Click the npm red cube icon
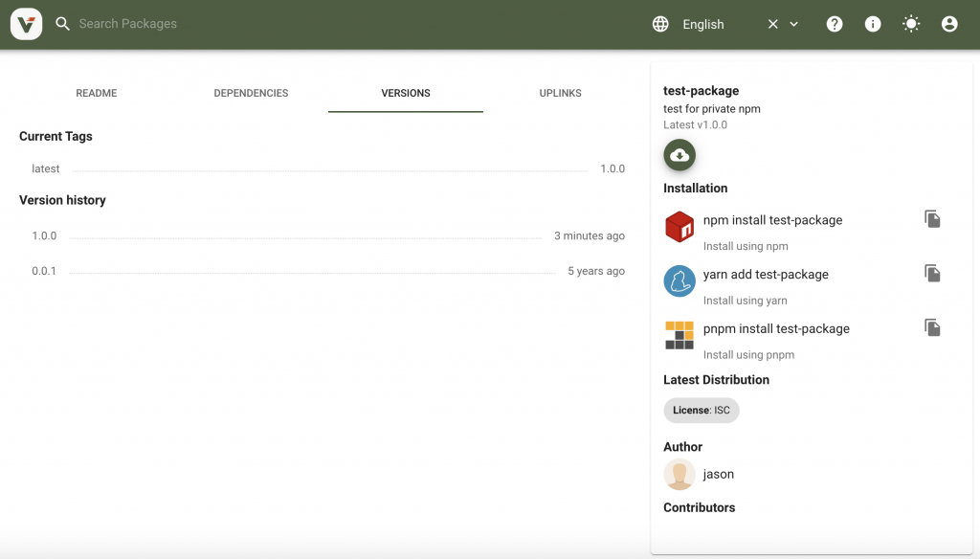Screen dimensions: 980x559 pos(679,226)
